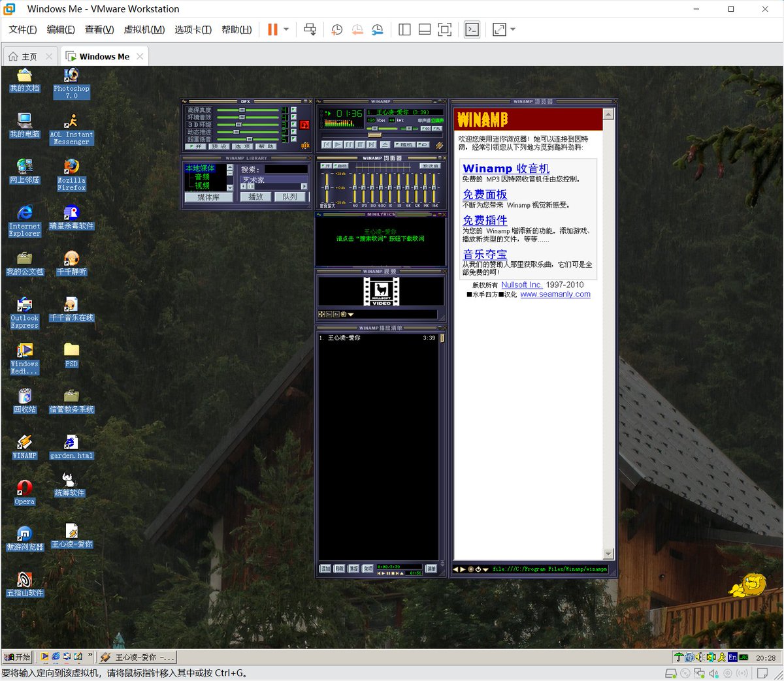
Task: Click the Library 播放 button
Action: click(255, 197)
